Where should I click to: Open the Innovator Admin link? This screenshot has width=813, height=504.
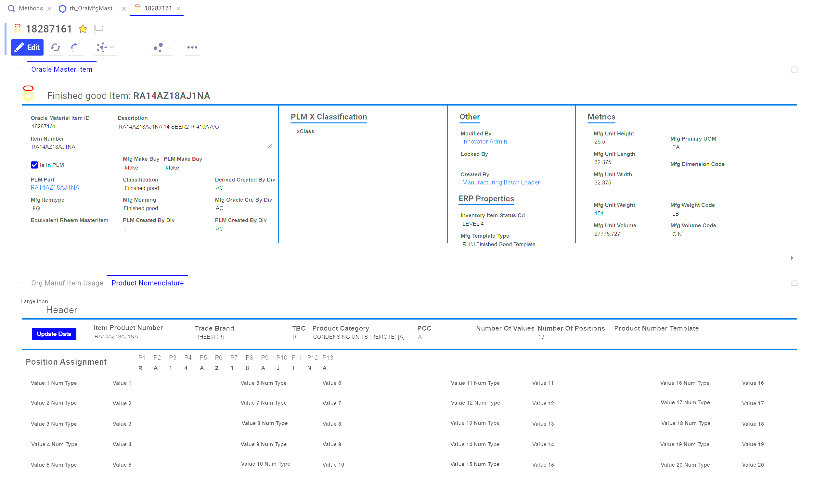[x=484, y=142]
